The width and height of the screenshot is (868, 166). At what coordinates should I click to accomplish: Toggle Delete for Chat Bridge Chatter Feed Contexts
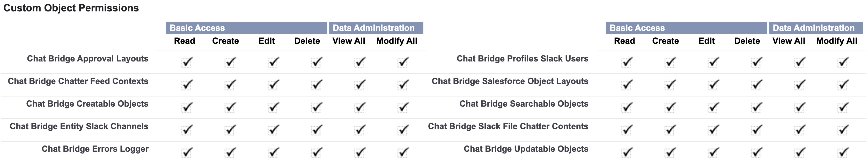click(317, 85)
